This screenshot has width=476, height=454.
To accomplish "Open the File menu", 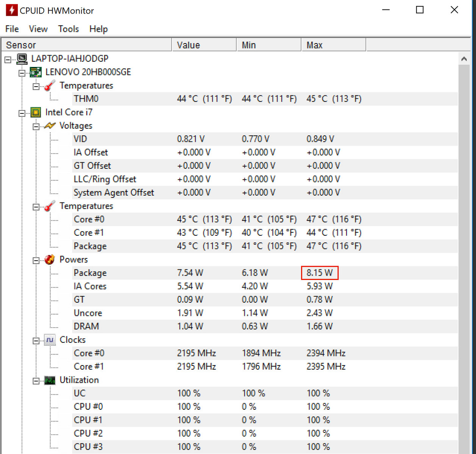I will coord(12,29).
